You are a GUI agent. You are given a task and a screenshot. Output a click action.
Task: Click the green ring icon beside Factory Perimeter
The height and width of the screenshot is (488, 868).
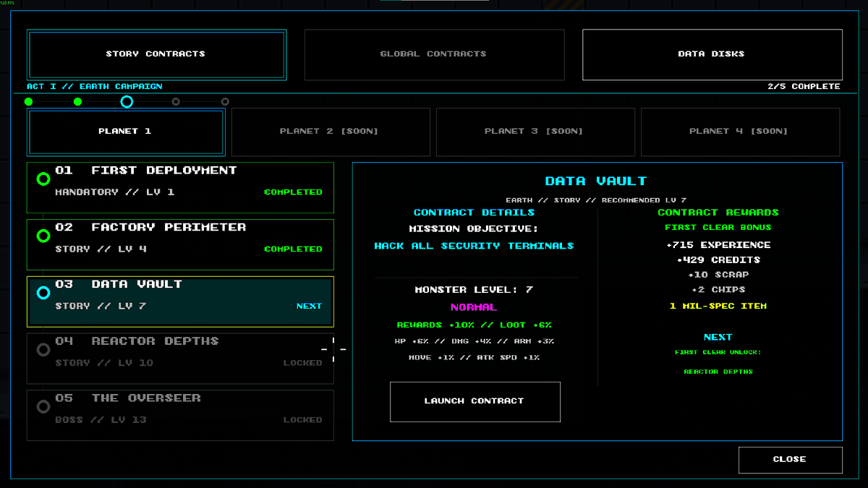click(x=43, y=236)
